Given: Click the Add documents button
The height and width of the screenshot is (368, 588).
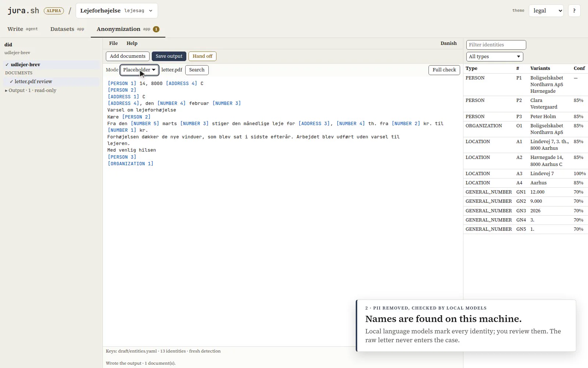Looking at the screenshot, I should tap(128, 56).
